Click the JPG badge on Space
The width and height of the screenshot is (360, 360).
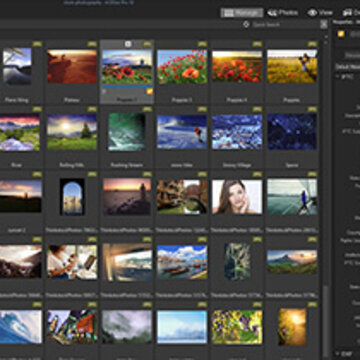click(x=312, y=109)
